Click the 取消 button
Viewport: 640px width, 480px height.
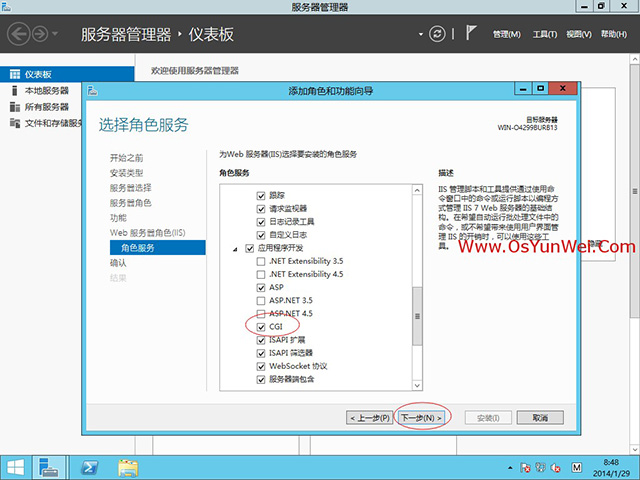coord(540,418)
